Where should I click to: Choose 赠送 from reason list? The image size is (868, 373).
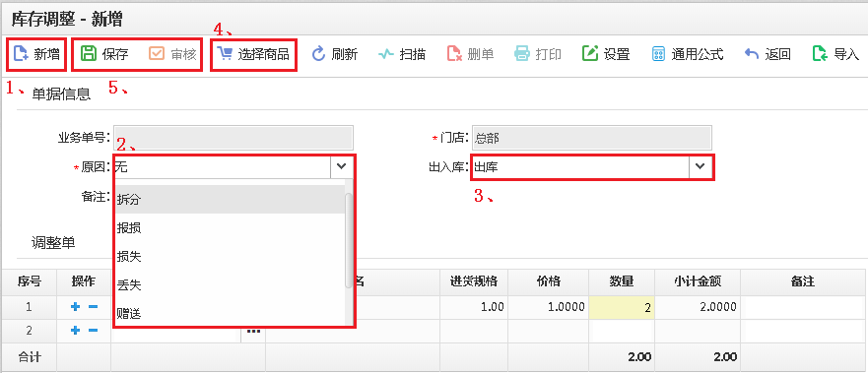[230, 314]
